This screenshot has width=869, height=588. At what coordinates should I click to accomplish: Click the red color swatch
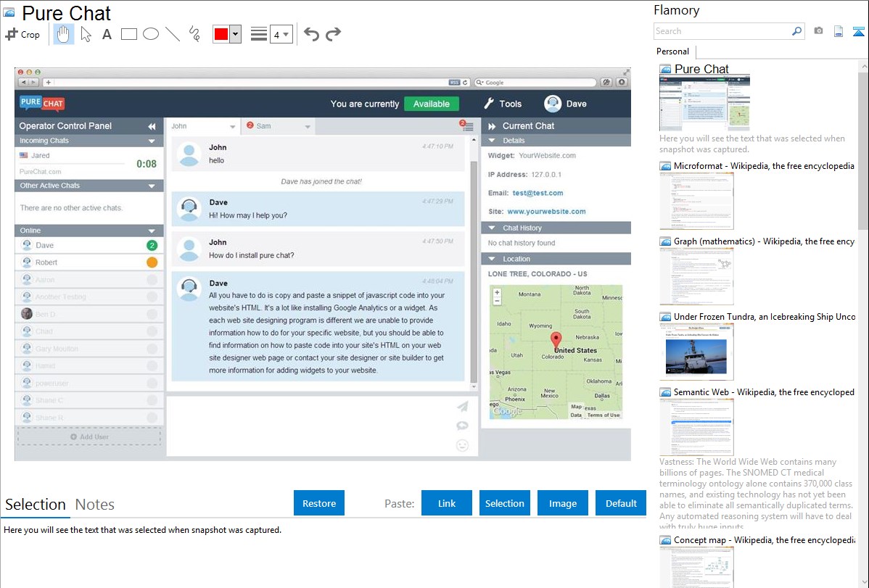pos(221,34)
